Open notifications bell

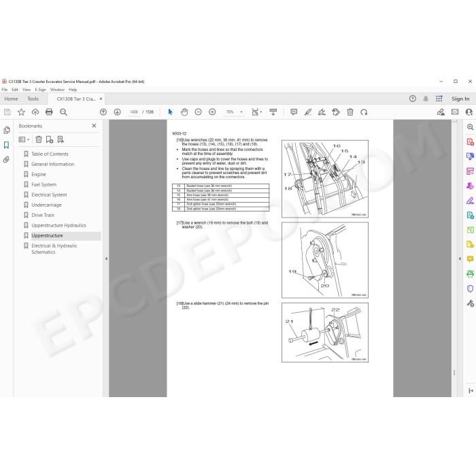tap(426, 99)
